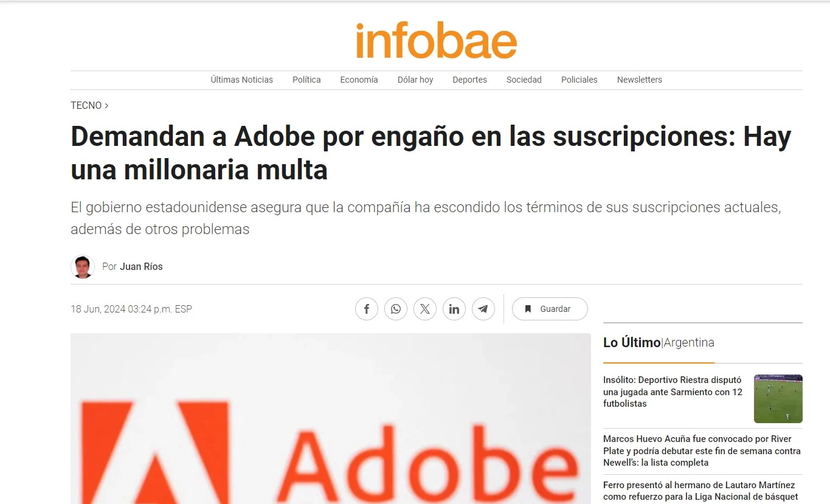The width and height of the screenshot is (830, 504).
Task: Click the infobae logo
Action: (436, 40)
